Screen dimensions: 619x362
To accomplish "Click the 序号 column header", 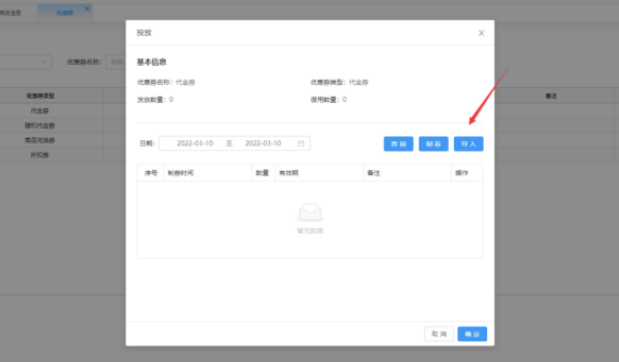I will click(150, 173).
